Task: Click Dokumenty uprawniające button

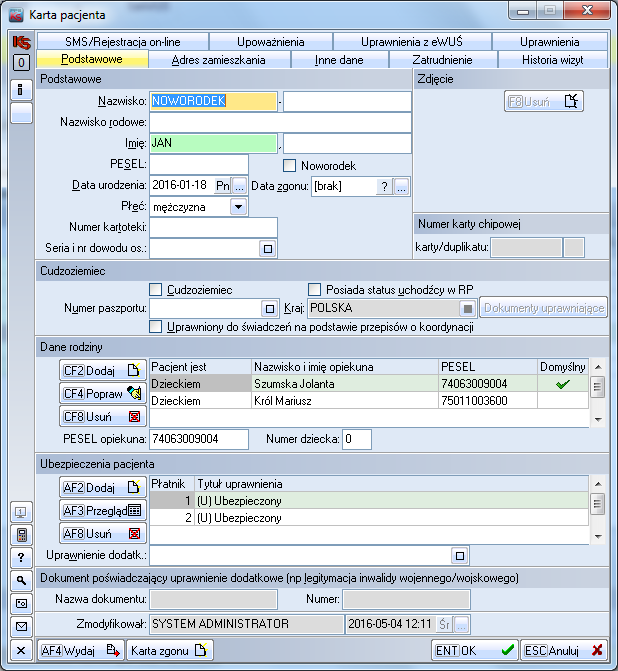Action: click(x=544, y=308)
